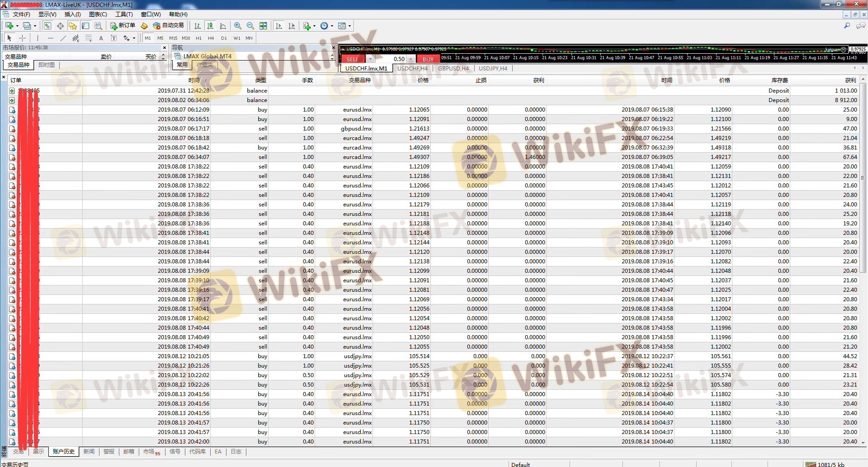The height and width of the screenshot is (467, 868).
Task: Open the dropdown arrow beside SELL button
Action: pyautogui.click(x=370, y=59)
